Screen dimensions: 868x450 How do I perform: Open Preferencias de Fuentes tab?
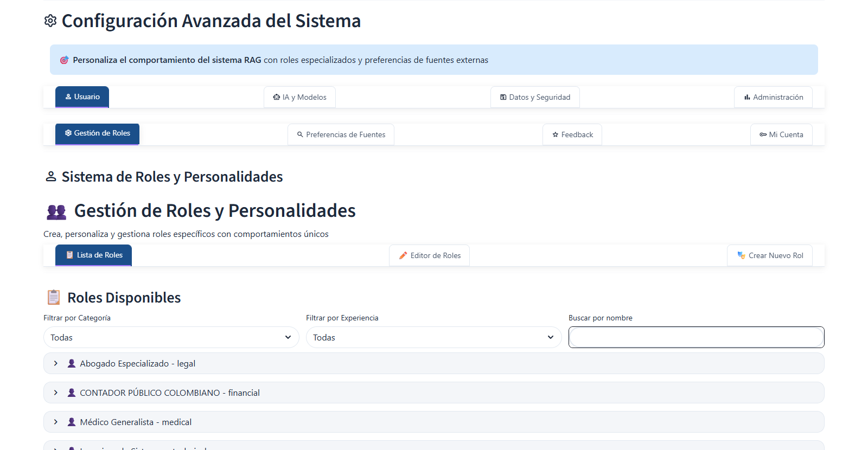tap(341, 134)
